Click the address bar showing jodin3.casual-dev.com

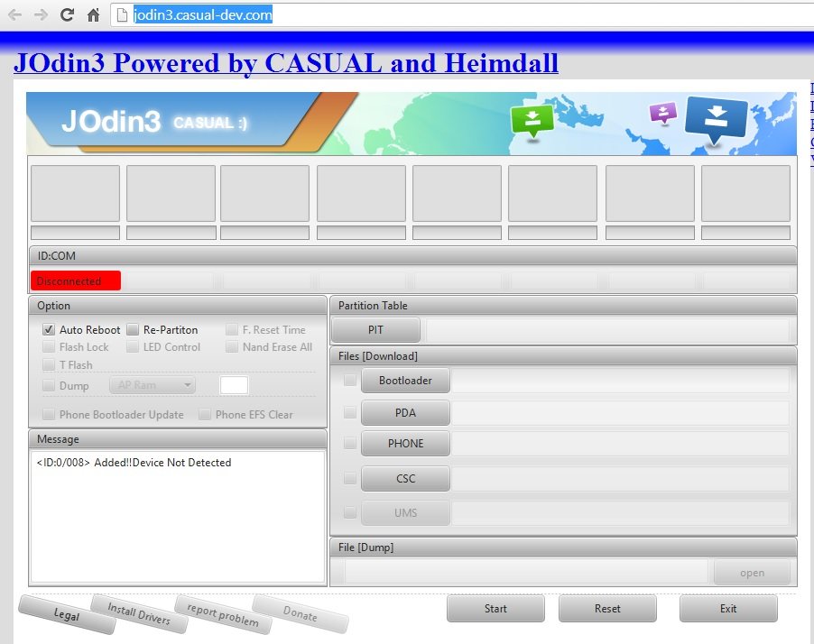(x=462, y=15)
